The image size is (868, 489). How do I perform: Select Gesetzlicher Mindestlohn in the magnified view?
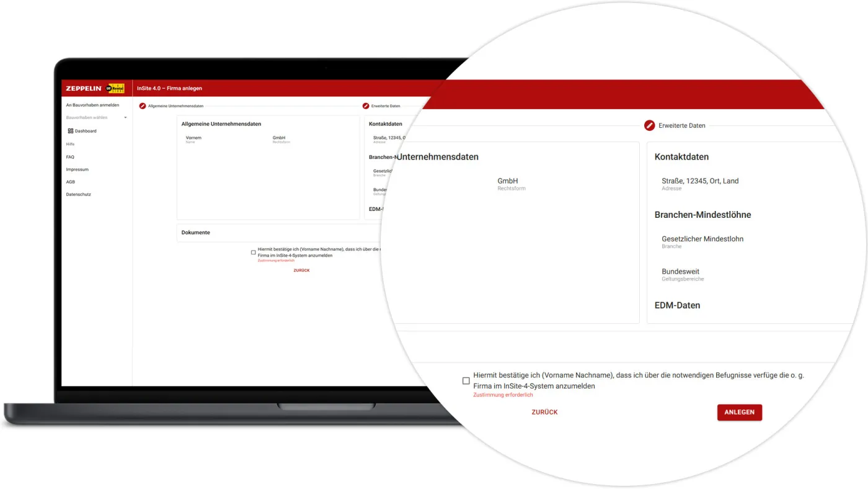pyautogui.click(x=702, y=239)
